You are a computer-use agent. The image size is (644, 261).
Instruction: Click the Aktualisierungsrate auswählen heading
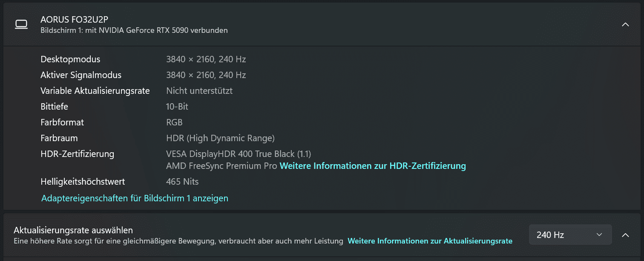point(73,230)
